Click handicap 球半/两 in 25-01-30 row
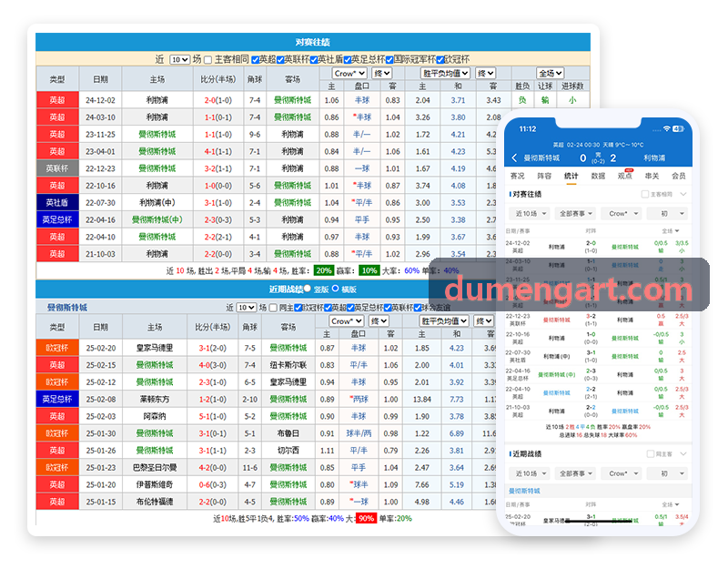728x569 pixels. click(x=359, y=433)
